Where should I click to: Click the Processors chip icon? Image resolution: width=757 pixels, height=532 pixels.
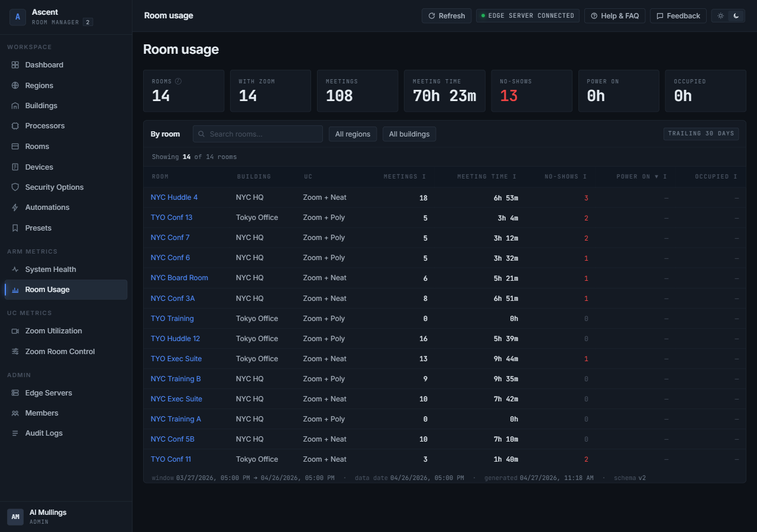click(x=15, y=126)
